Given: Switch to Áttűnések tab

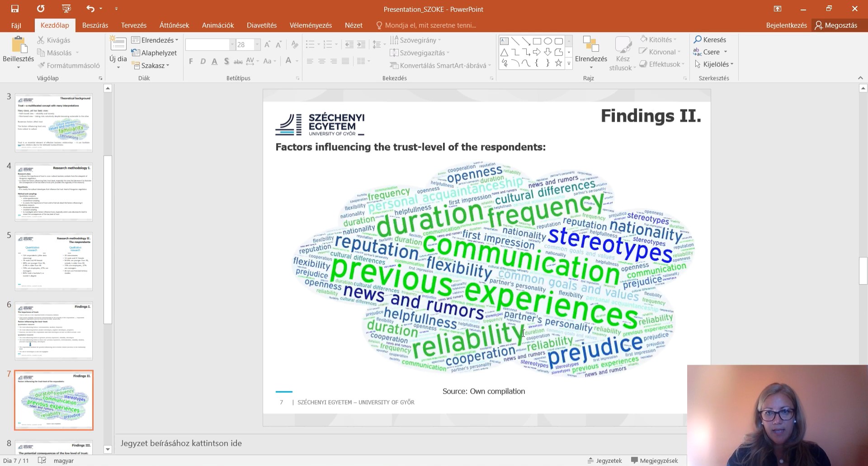Looking at the screenshot, I should coord(174,25).
